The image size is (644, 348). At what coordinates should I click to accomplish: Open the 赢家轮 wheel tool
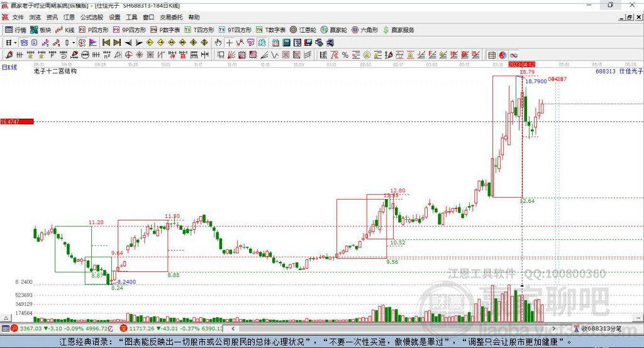click(334, 30)
